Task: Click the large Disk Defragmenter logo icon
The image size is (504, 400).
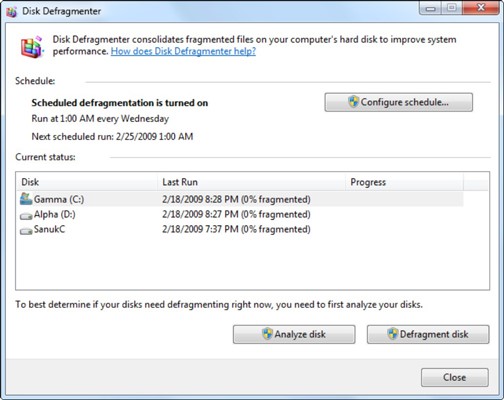Action: (x=32, y=47)
